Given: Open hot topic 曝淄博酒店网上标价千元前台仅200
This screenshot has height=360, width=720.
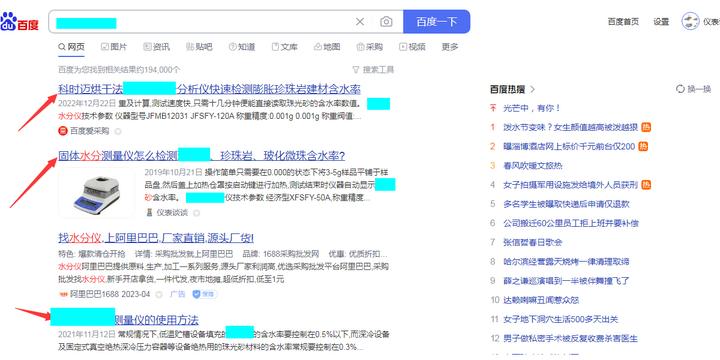Looking at the screenshot, I should click(x=569, y=147).
